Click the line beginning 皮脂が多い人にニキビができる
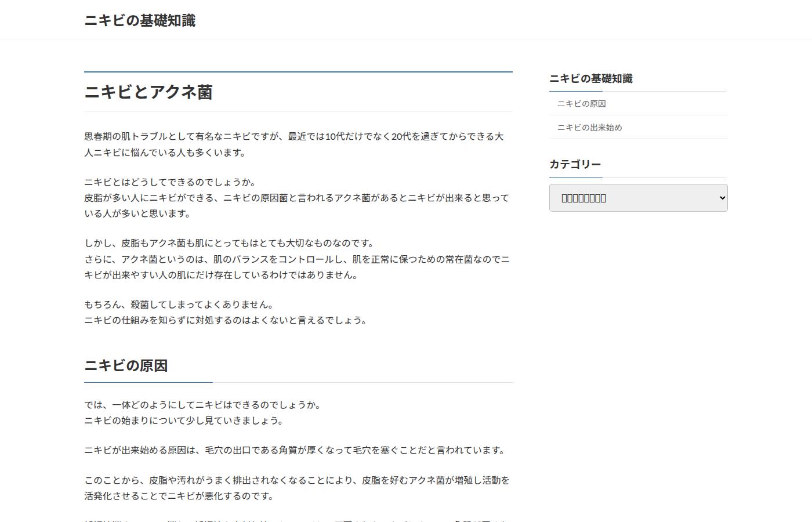 click(x=296, y=205)
